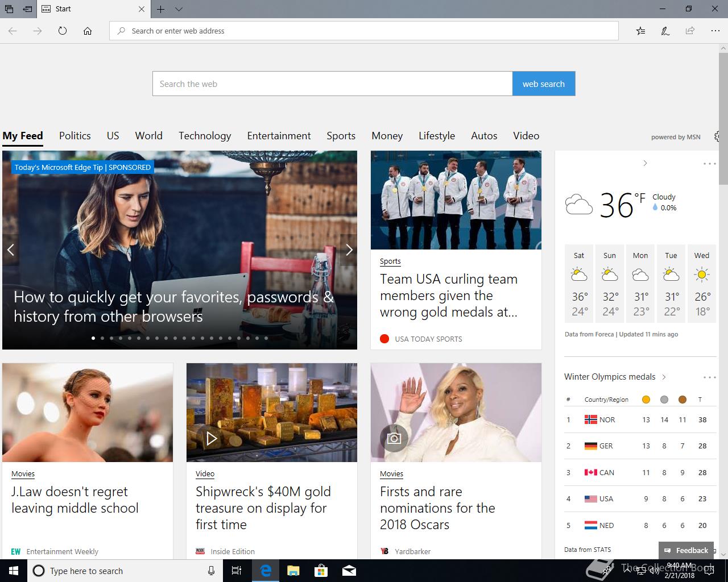Open the Sports tab
Viewport: 728px width, 582px height.
point(341,136)
